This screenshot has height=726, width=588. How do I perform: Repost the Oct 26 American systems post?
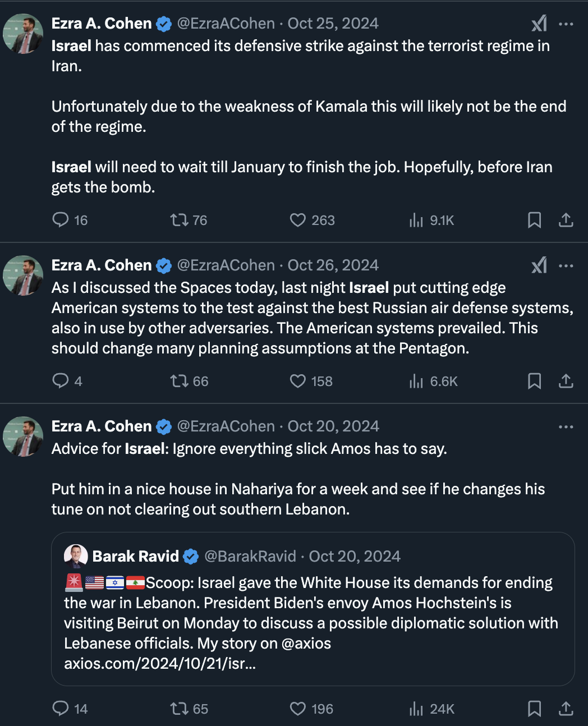click(x=180, y=382)
